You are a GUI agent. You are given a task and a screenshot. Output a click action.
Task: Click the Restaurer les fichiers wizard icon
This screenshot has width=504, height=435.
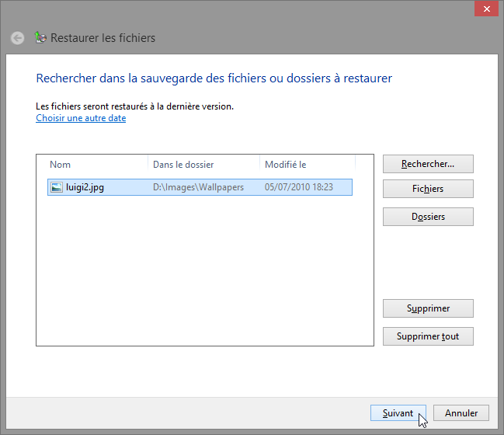(40, 37)
